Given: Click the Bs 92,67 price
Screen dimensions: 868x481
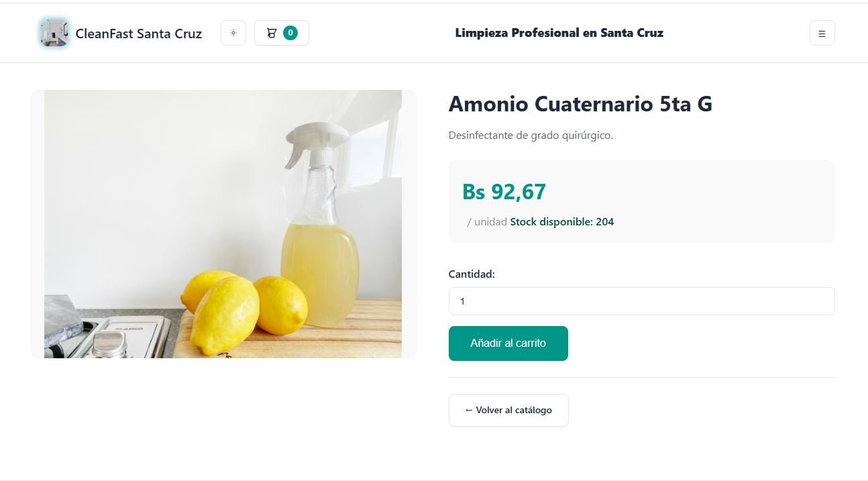Looking at the screenshot, I should click(504, 192).
